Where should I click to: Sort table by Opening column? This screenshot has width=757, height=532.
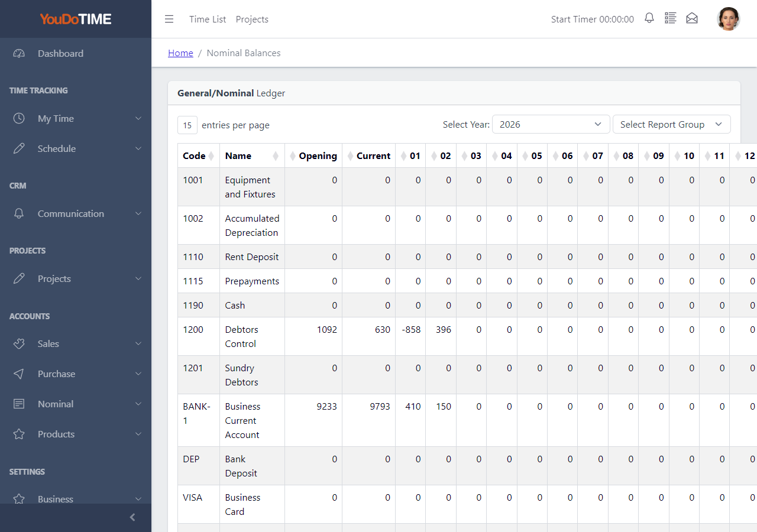(313, 155)
